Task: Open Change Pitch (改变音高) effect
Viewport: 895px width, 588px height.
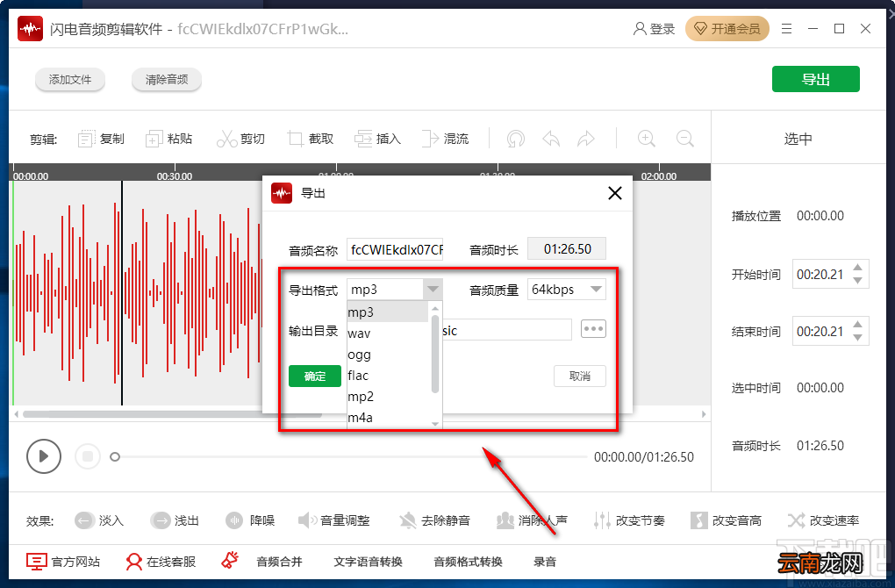Action: click(726, 520)
